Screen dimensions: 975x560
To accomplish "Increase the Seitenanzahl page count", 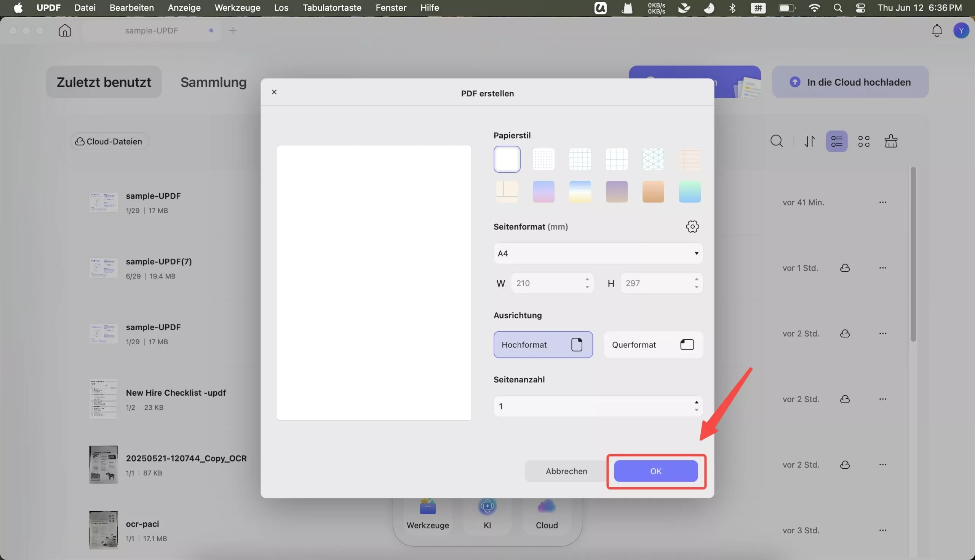I will (696, 402).
